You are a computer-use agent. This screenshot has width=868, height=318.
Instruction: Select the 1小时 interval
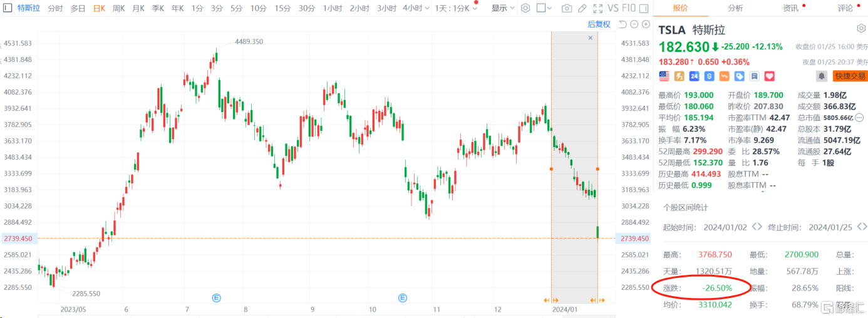[x=333, y=8]
